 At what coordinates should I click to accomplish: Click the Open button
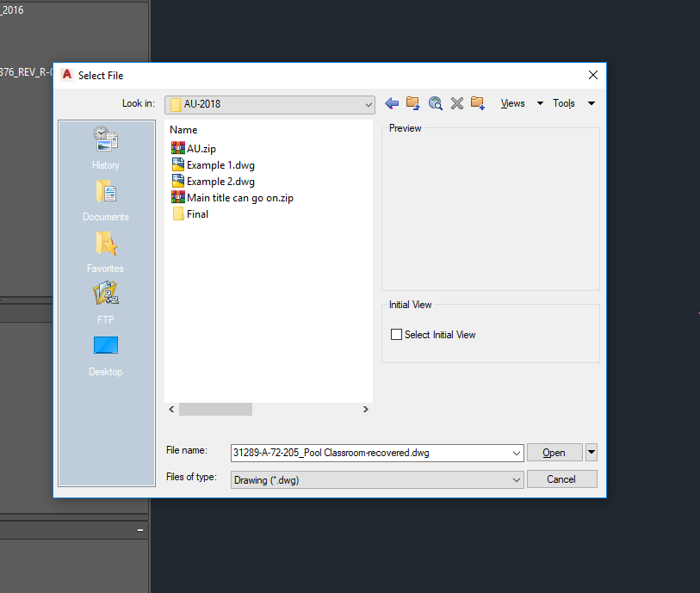[x=554, y=452]
